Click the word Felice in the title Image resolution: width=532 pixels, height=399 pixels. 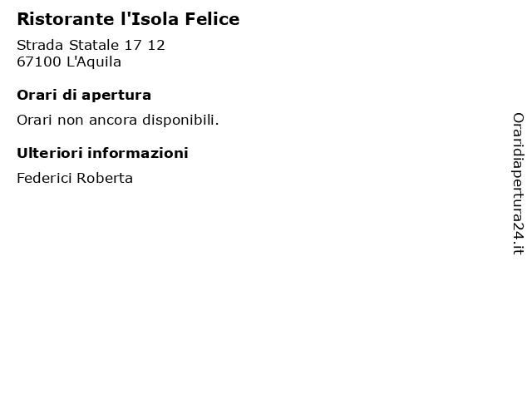pyautogui.click(x=213, y=19)
